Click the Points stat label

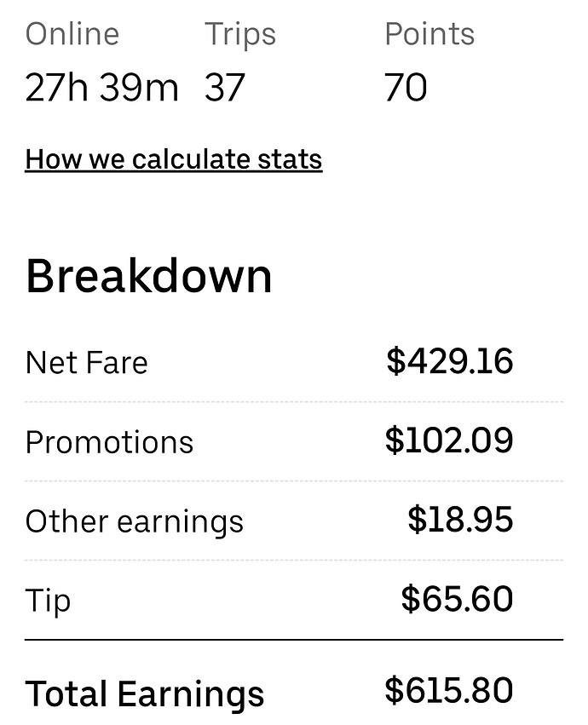click(429, 34)
